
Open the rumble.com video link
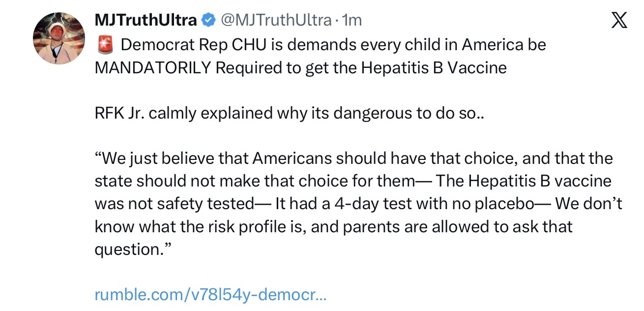coord(210,295)
